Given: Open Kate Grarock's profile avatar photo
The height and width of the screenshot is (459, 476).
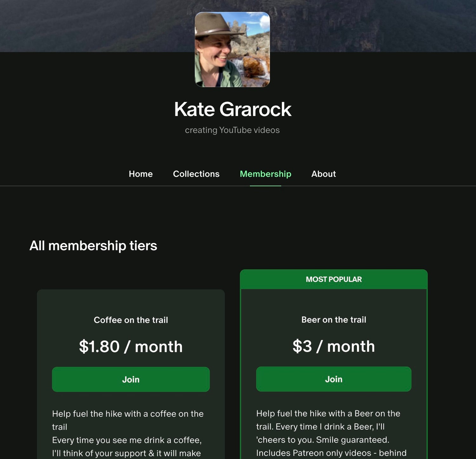Looking at the screenshot, I should tap(232, 50).
